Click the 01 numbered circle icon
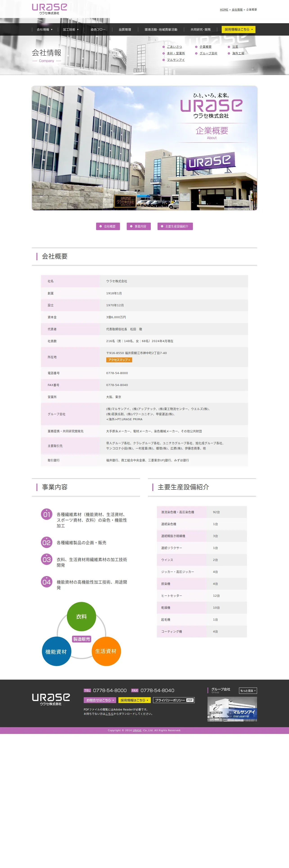Viewport: 289px width, 868px height. click(x=46, y=514)
